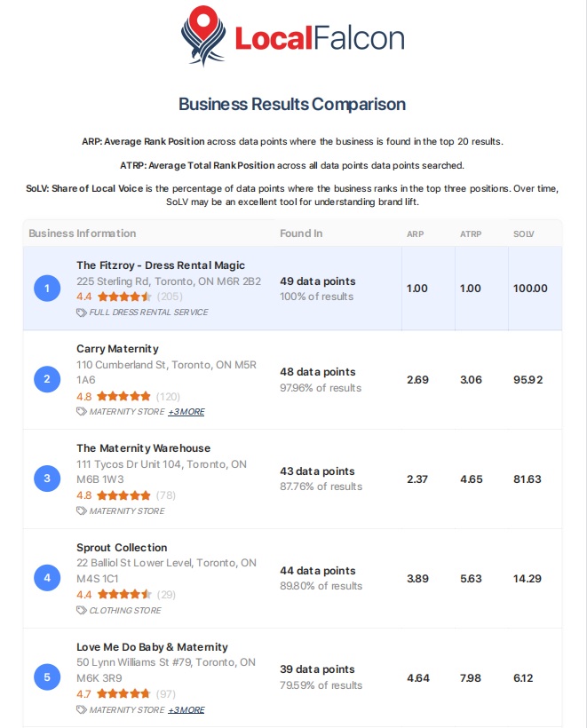587x728 pixels.
Task: Click the tag icon beside CLOTHING STORE
Action: tap(82, 611)
